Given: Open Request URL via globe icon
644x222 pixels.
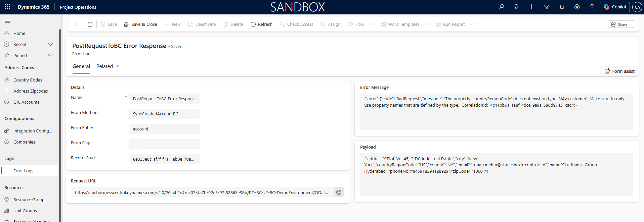Looking at the screenshot, I should click(x=339, y=192).
